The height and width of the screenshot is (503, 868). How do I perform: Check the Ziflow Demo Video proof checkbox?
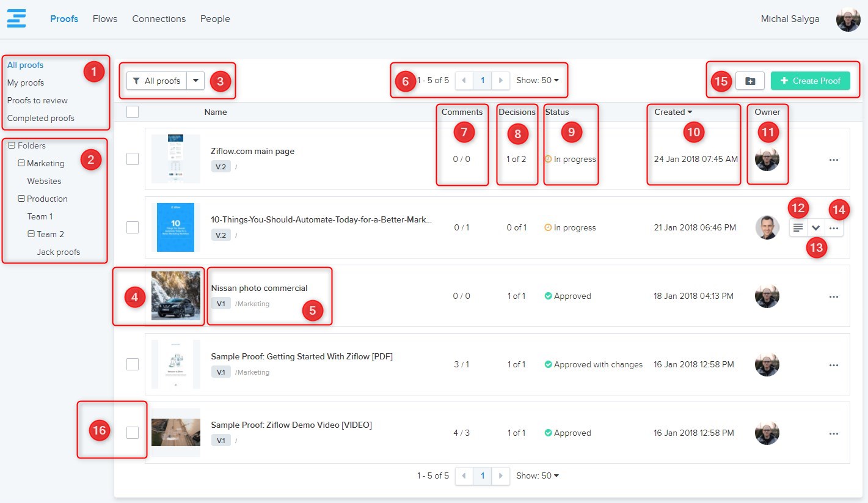[133, 433]
